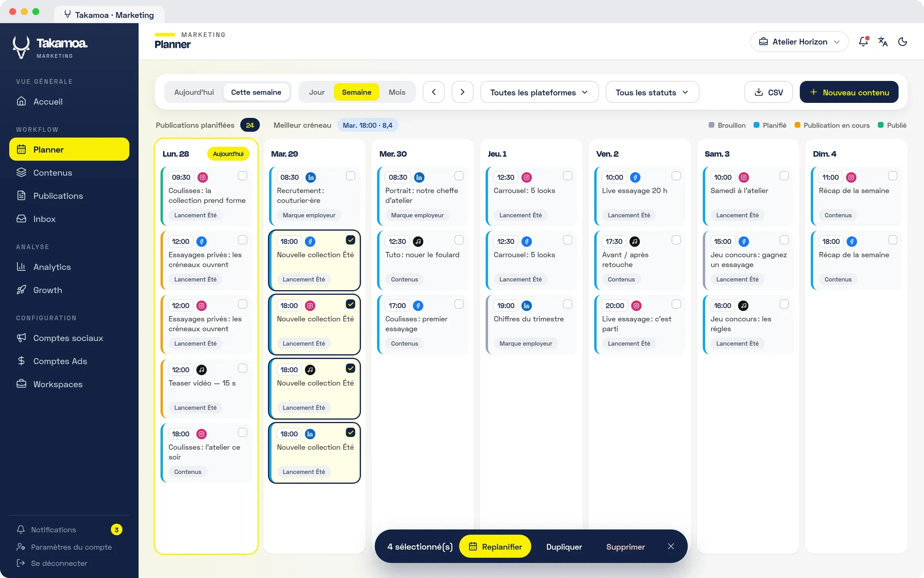Click Dupliquer in the selection bar
924x578 pixels.
coord(564,546)
